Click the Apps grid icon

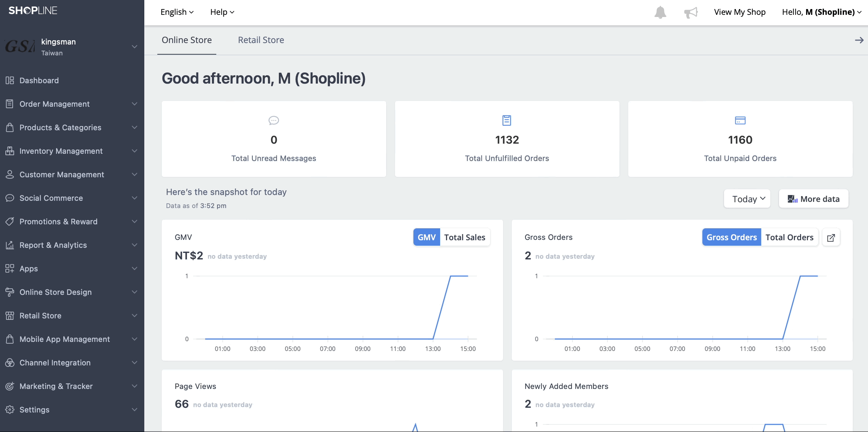[10, 268]
